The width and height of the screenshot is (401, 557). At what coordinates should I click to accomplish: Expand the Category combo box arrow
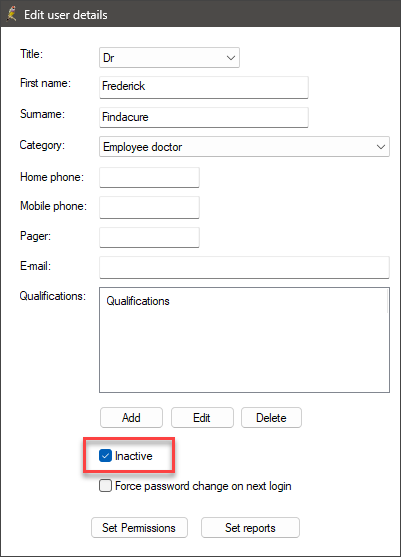(x=381, y=147)
